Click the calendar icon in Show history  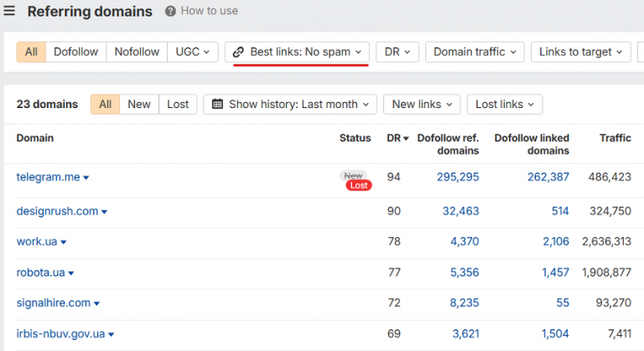[x=218, y=104]
